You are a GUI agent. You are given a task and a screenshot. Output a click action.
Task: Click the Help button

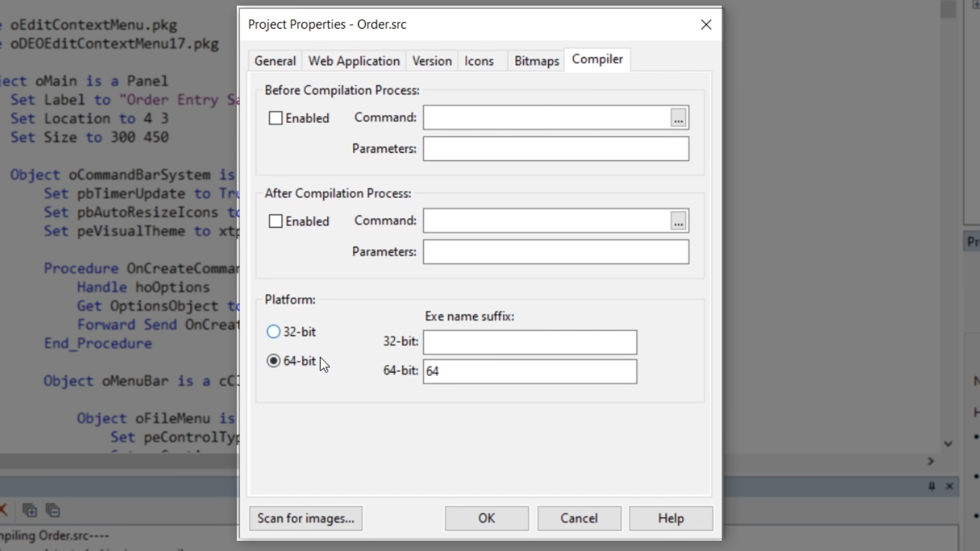pyautogui.click(x=671, y=518)
